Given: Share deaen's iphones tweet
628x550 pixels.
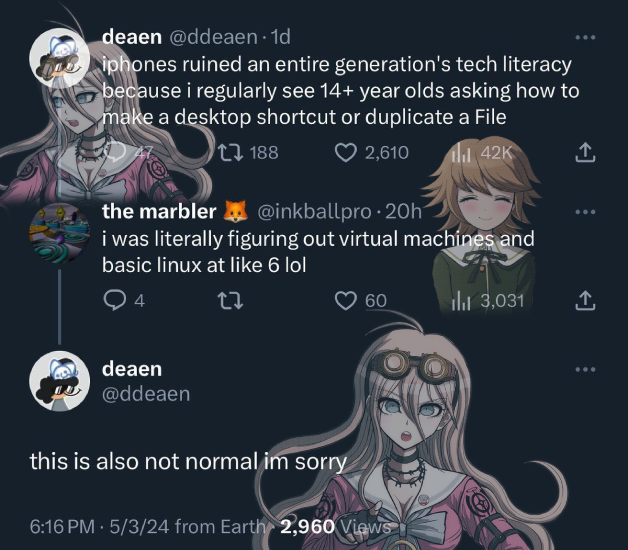Looking at the screenshot, I should (585, 152).
